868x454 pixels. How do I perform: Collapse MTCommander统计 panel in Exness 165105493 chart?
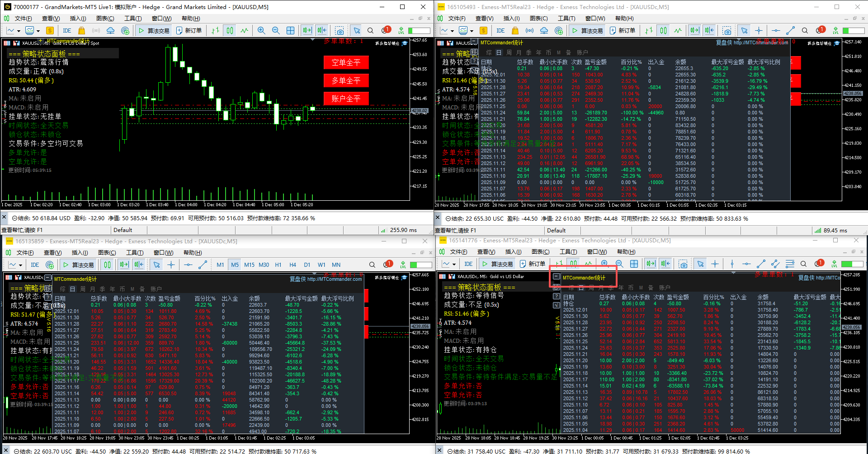click(x=474, y=42)
